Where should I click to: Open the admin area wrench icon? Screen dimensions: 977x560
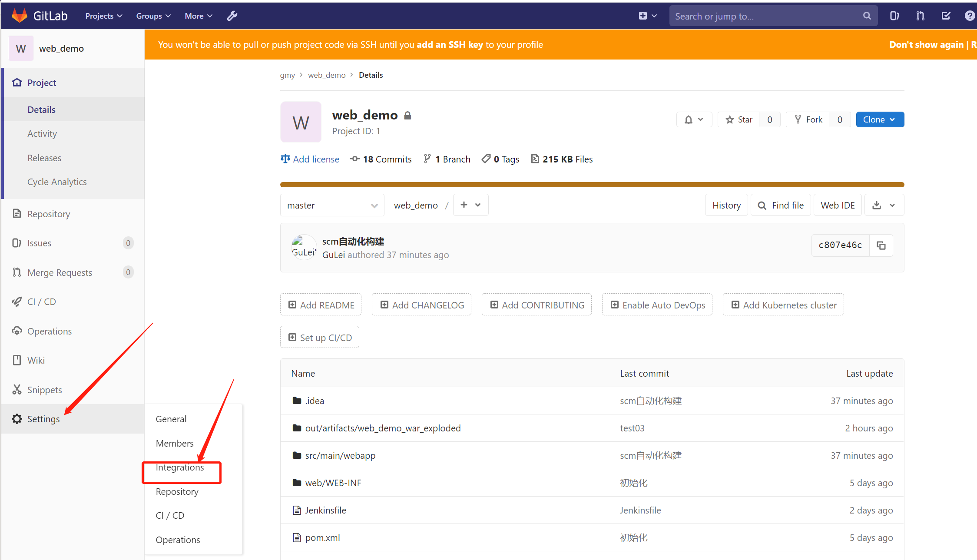point(232,16)
